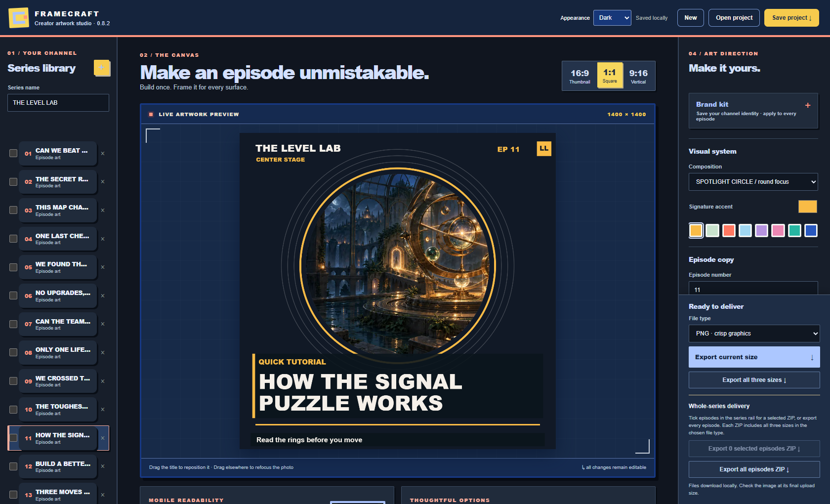
Task: Open the Brand kit panel
Action: click(753, 111)
